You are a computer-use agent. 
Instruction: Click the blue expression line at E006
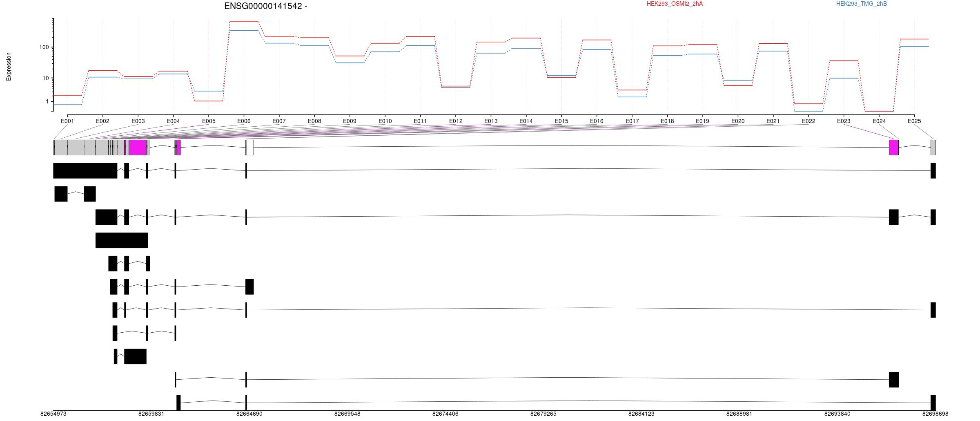244,31
